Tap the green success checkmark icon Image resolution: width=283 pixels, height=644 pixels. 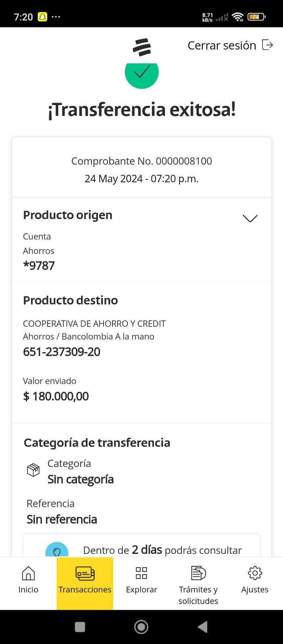click(141, 74)
